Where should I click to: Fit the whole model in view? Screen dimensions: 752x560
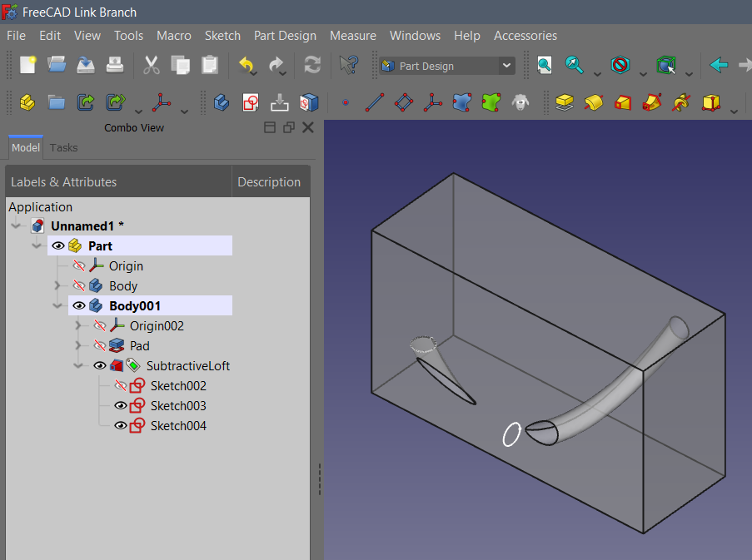click(x=543, y=65)
